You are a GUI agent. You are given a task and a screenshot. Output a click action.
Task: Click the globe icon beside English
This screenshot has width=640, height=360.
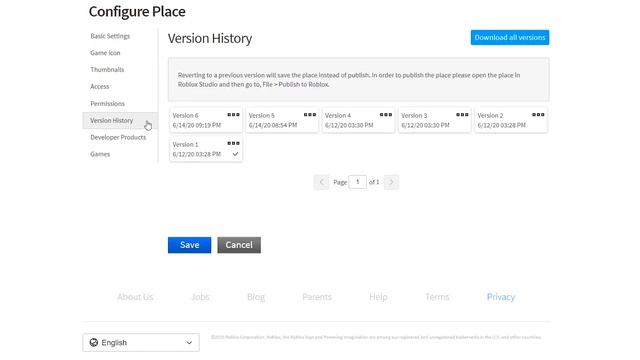(x=94, y=342)
